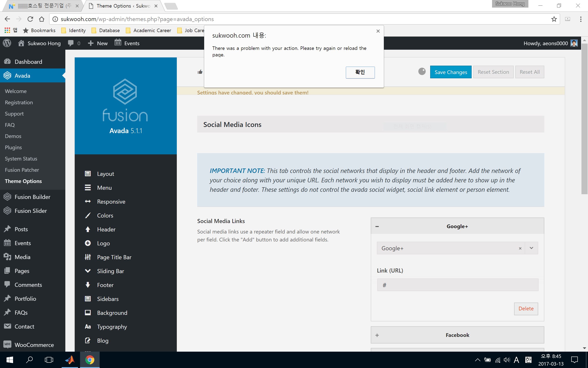Bookmark this page with the star icon
588x368 pixels.
tap(554, 19)
